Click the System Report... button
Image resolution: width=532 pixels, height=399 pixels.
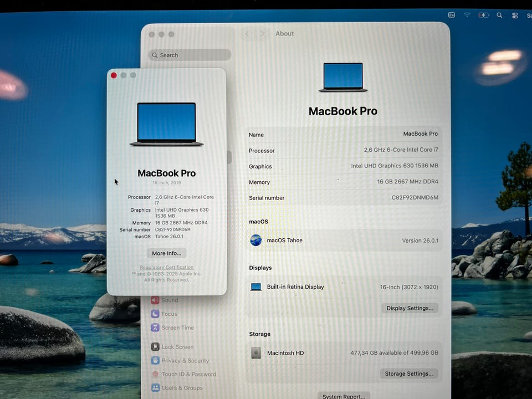(x=344, y=396)
